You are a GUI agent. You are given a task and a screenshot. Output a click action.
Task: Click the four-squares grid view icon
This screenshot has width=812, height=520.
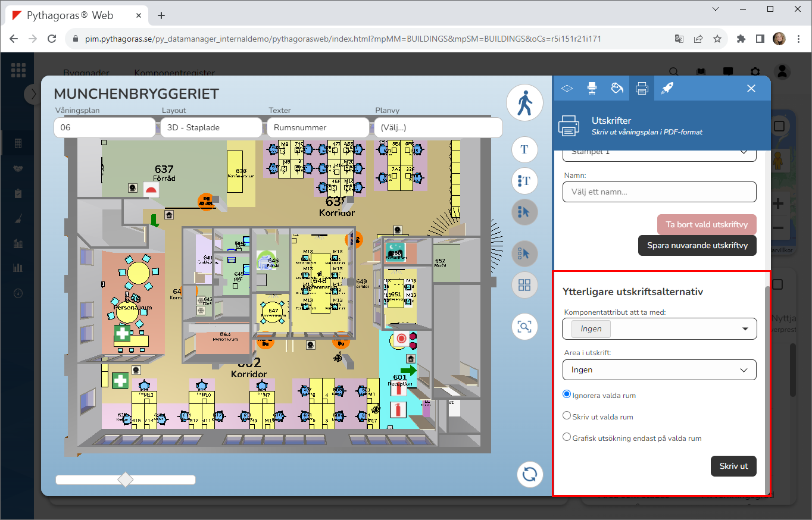pyautogui.click(x=524, y=285)
